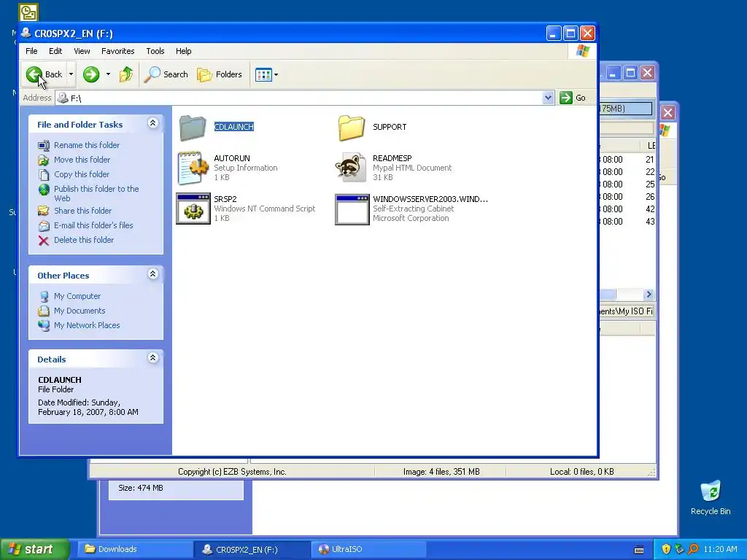Click Copy this folder
Image resolution: width=747 pixels, height=560 pixels.
point(82,174)
